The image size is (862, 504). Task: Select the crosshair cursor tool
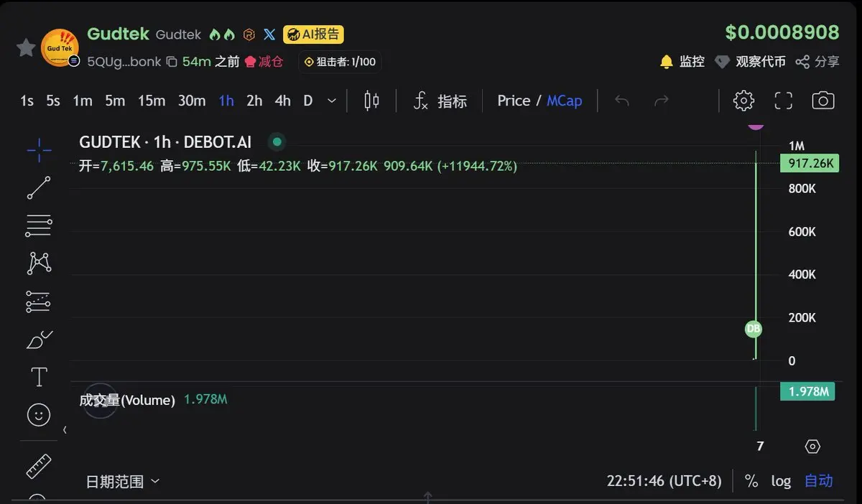[39, 149]
